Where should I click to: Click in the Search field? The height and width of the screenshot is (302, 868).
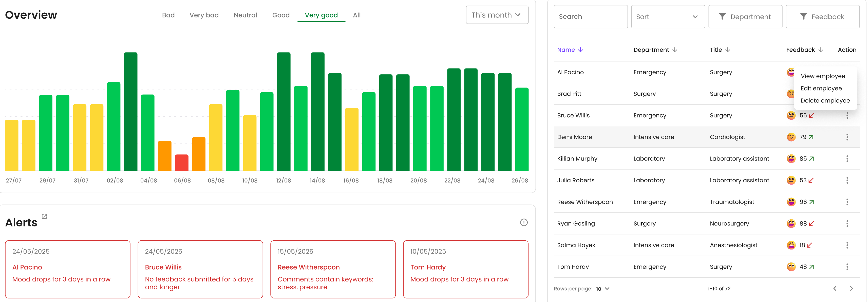pos(590,16)
